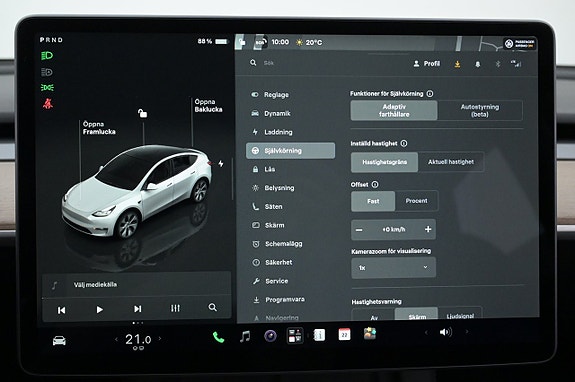Decrease cabin temperature with left chevron
575x382 pixels.
point(116,339)
